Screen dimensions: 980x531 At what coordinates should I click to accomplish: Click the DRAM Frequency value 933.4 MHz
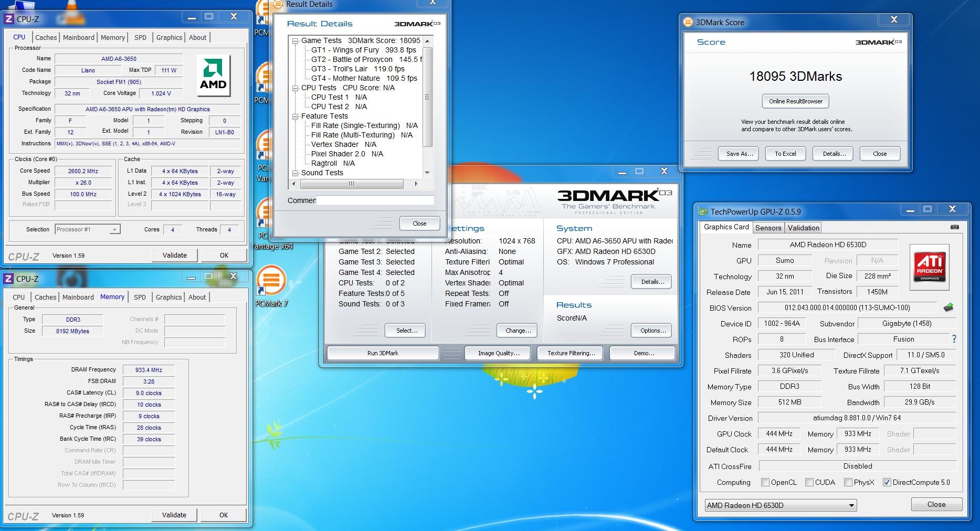click(149, 370)
